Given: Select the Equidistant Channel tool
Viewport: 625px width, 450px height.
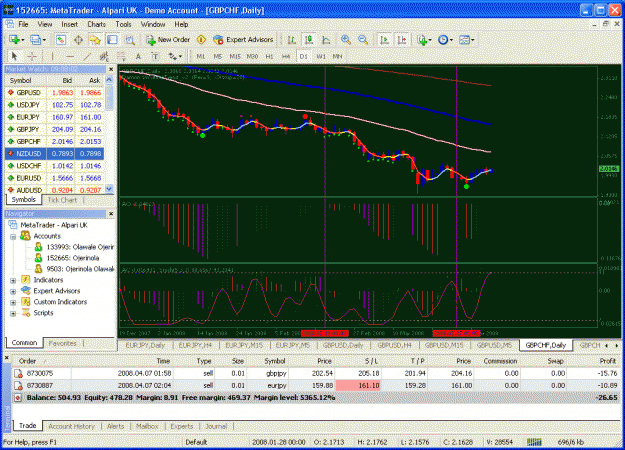Looking at the screenshot, I should 104,56.
